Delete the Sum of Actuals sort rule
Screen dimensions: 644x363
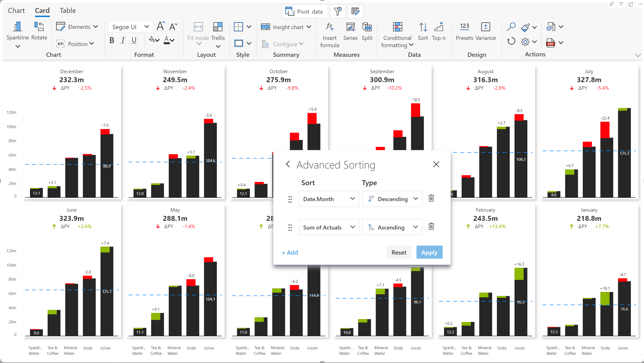431,226
